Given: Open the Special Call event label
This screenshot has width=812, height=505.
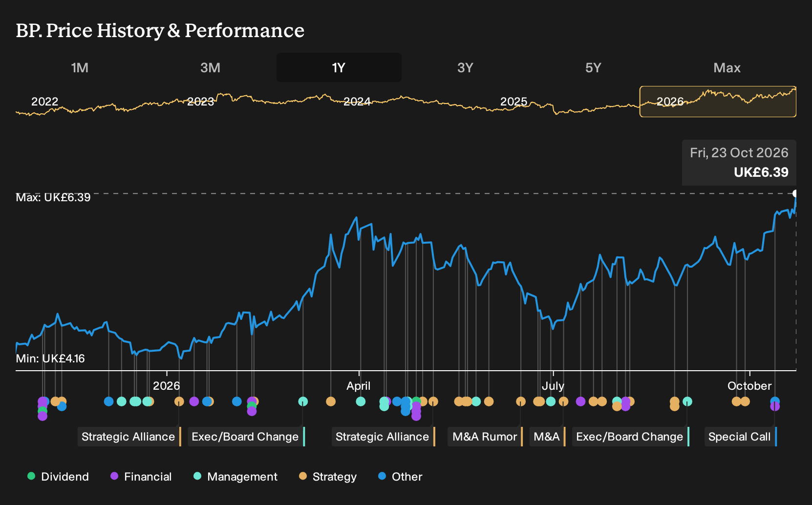Looking at the screenshot, I should (740, 437).
